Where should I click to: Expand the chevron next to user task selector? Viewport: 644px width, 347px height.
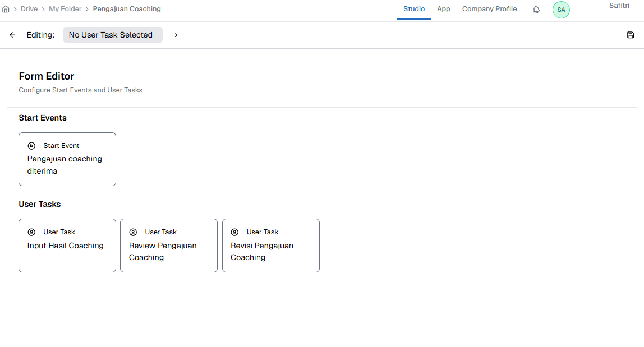176,35
